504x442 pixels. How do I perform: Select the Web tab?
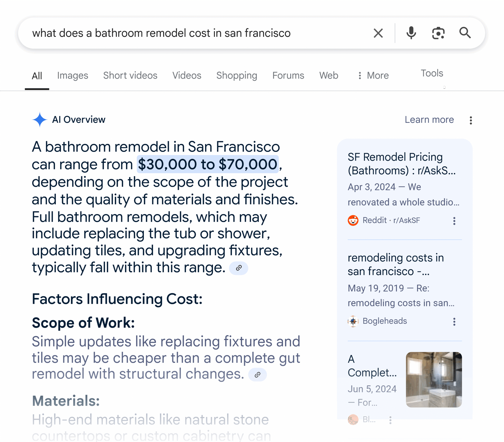(329, 76)
